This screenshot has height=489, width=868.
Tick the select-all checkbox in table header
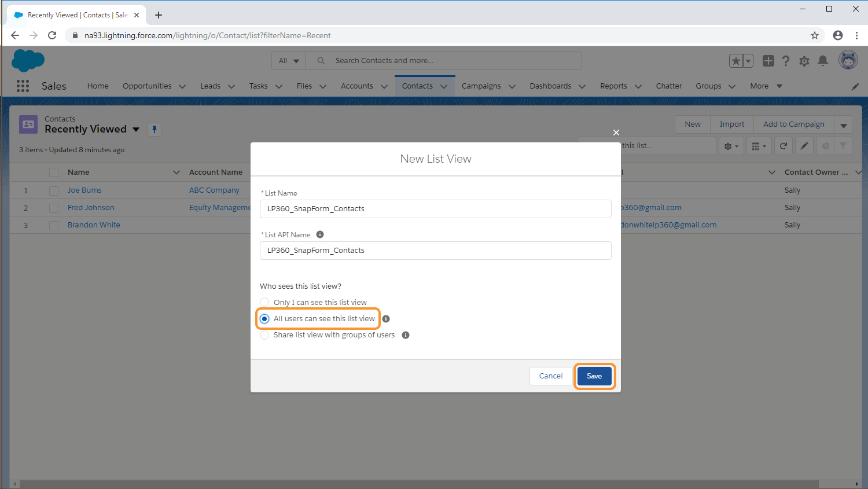pyautogui.click(x=54, y=172)
